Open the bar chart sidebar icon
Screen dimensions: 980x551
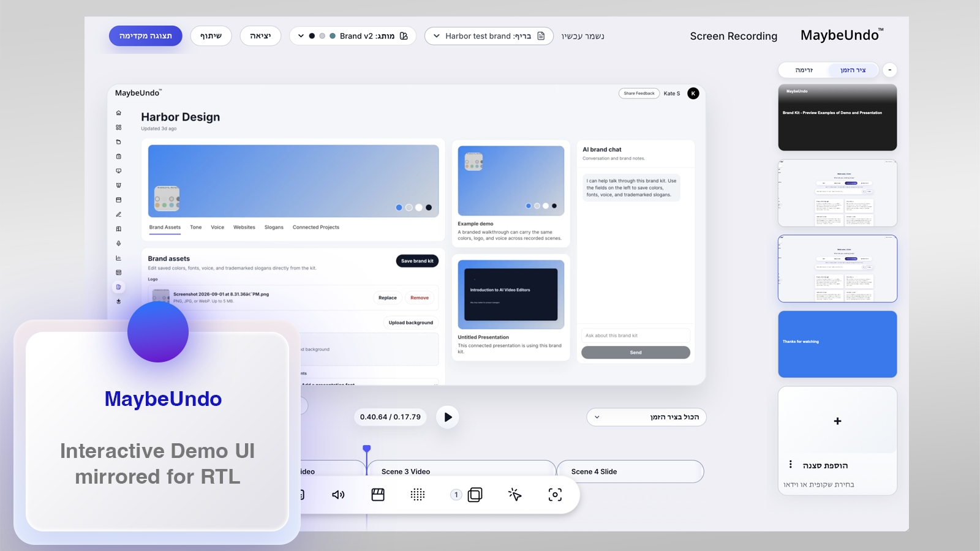[x=119, y=258]
